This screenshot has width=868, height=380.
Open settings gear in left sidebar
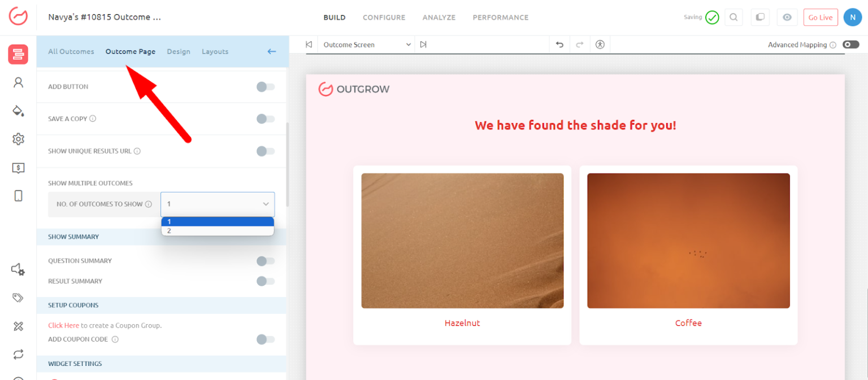point(18,139)
